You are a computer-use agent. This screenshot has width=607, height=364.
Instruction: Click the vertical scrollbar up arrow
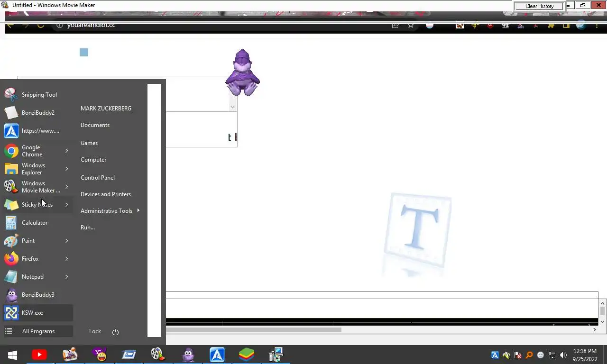click(602, 303)
